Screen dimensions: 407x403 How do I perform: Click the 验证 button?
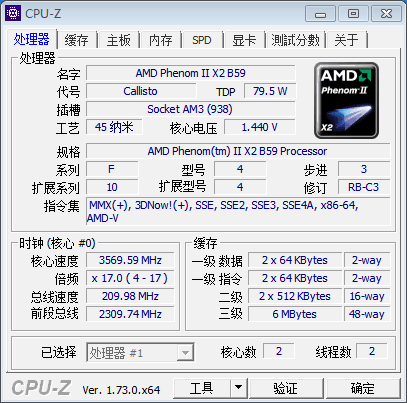286,388
